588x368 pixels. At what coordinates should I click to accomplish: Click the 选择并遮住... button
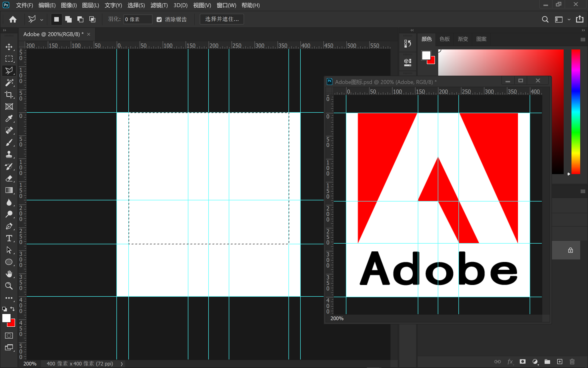click(222, 19)
